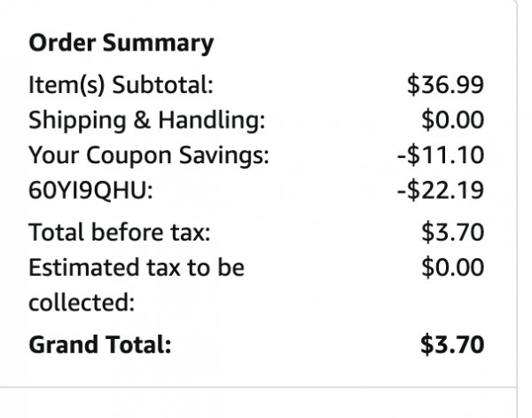
Task: Select Your Coupon Savings label
Action: point(149,155)
